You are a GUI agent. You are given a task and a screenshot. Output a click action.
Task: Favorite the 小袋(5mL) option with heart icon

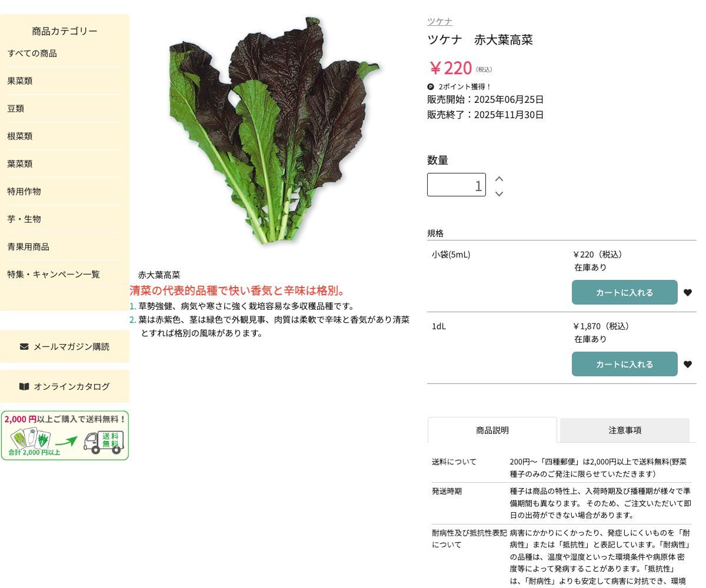point(688,292)
